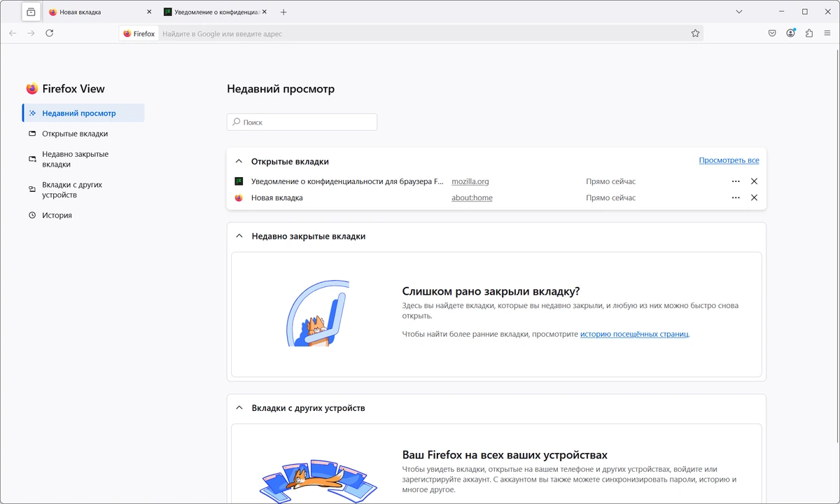Click the mozilla.org row favicon
The width and height of the screenshot is (840, 504).
(239, 181)
